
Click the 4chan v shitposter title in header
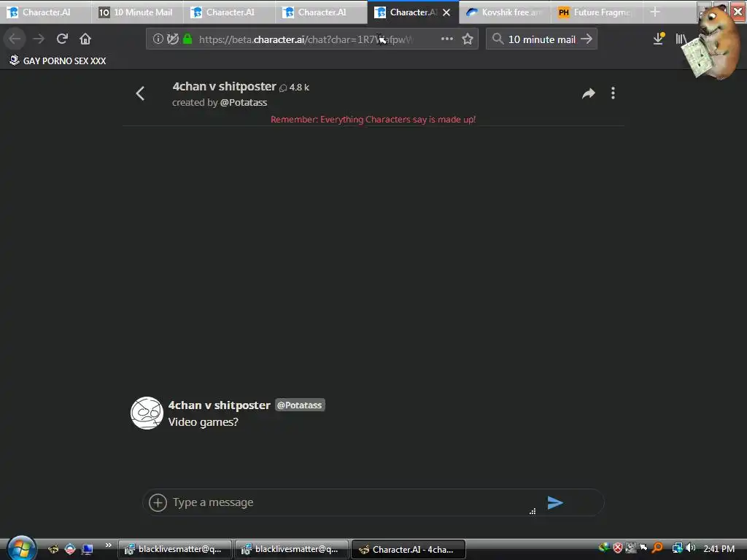(225, 86)
